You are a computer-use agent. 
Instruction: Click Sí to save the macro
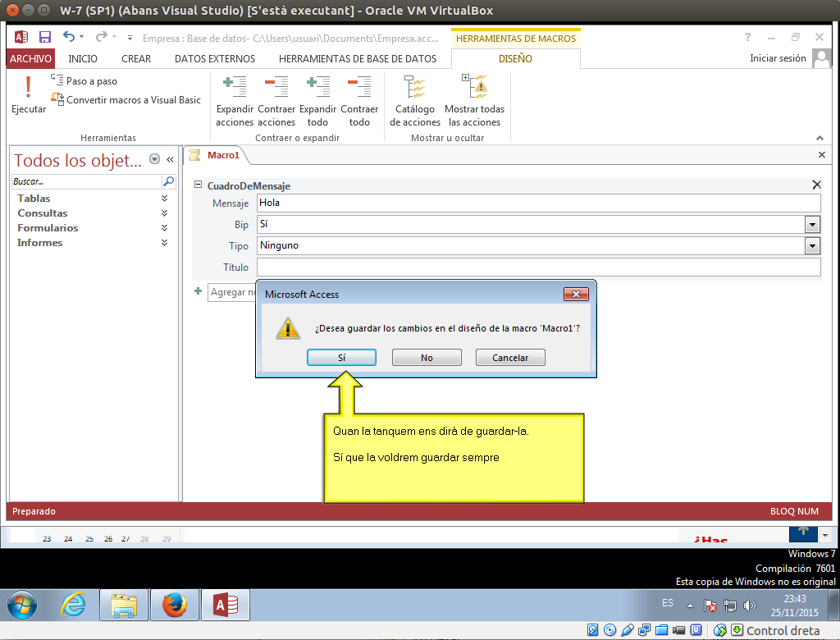tap(342, 358)
